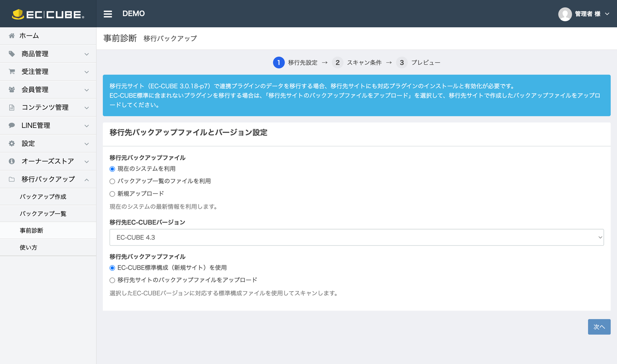The height and width of the screenshot is (364, 617).
Task: Open バックアップ一覧 submenu item
Action: (48, 213)
